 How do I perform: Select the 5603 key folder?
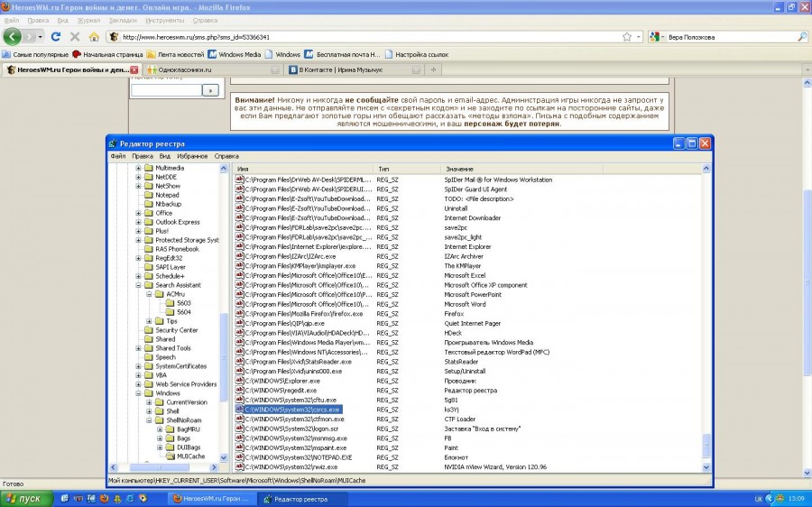pos(183,303)
